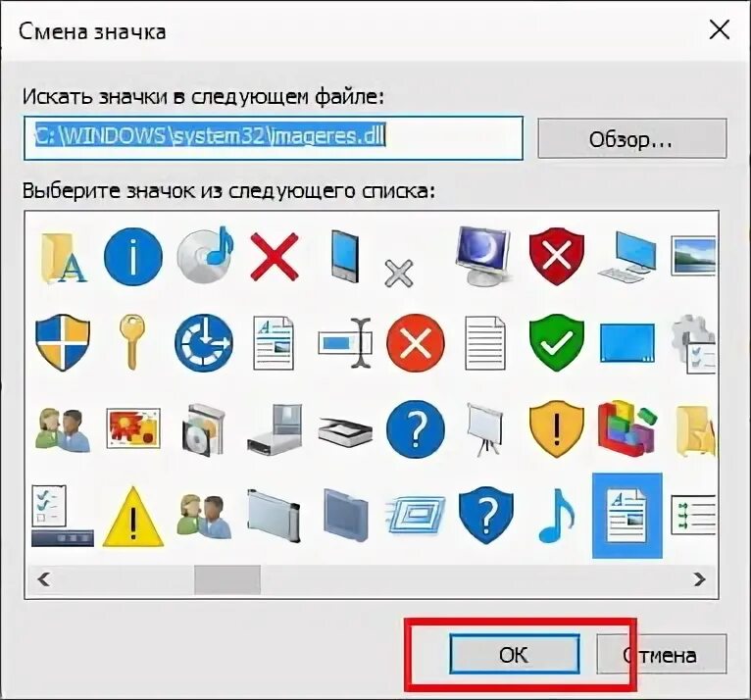Pick the yellow shield with exclamation icon
Viewport: 751px width, 700px height.
tap(557, 429)
